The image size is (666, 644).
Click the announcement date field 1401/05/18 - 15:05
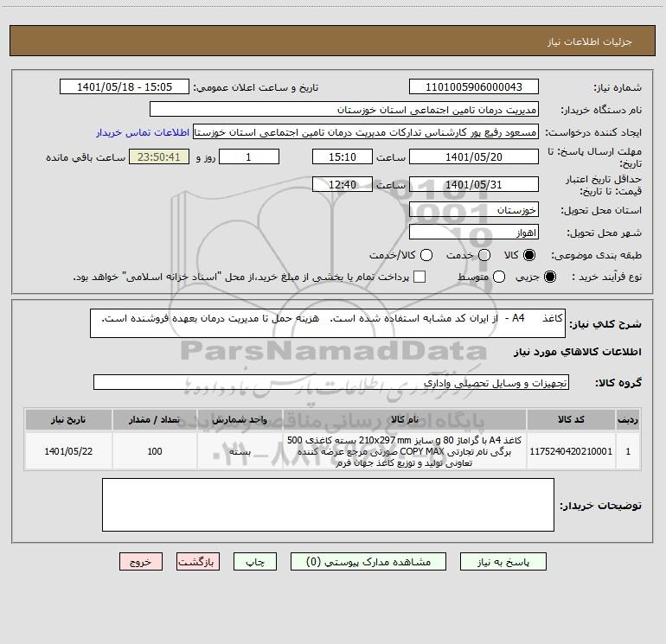click(124, 87)
